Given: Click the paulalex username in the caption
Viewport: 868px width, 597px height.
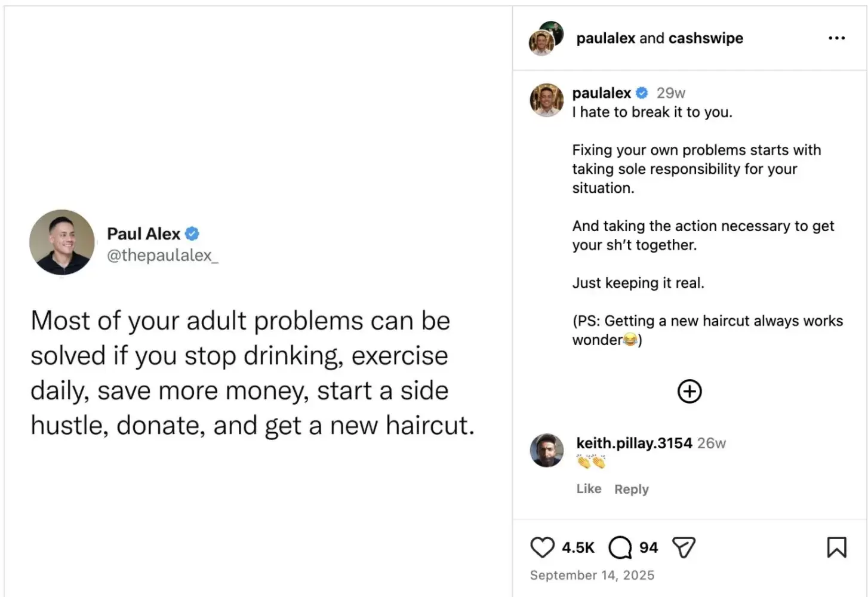Looking at the screenshot, I should click(601, 93).
